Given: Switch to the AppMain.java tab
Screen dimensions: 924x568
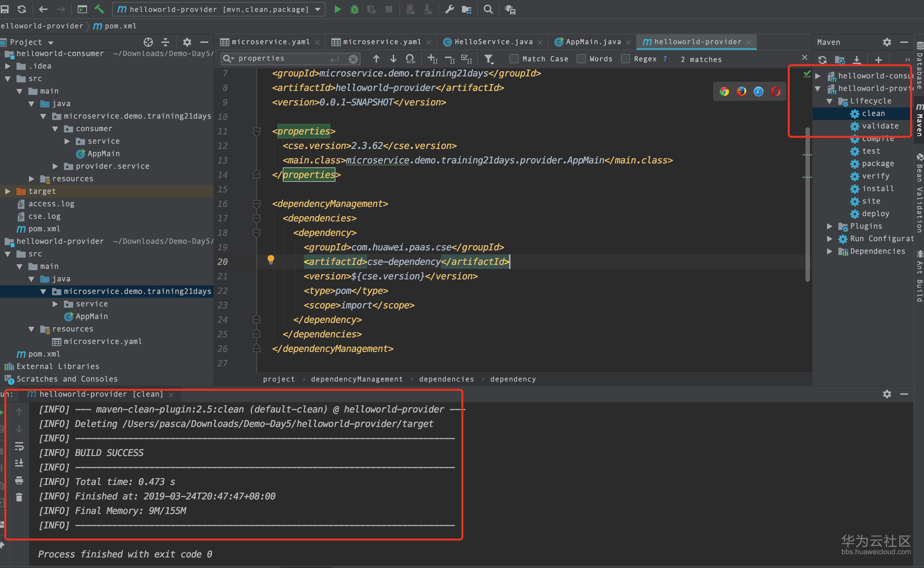Looking at the screenshot, I should [593, 42].
